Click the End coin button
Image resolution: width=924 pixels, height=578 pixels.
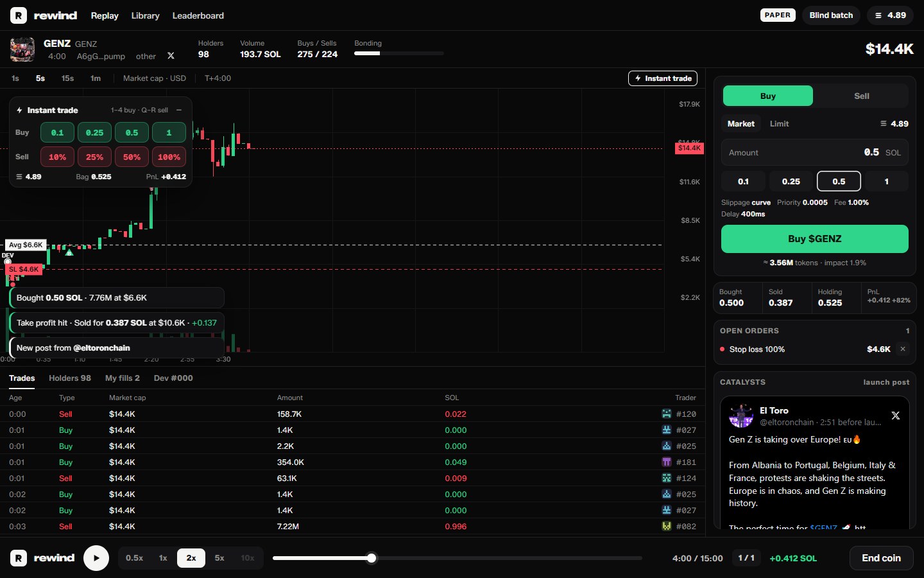tap(881, 558)
